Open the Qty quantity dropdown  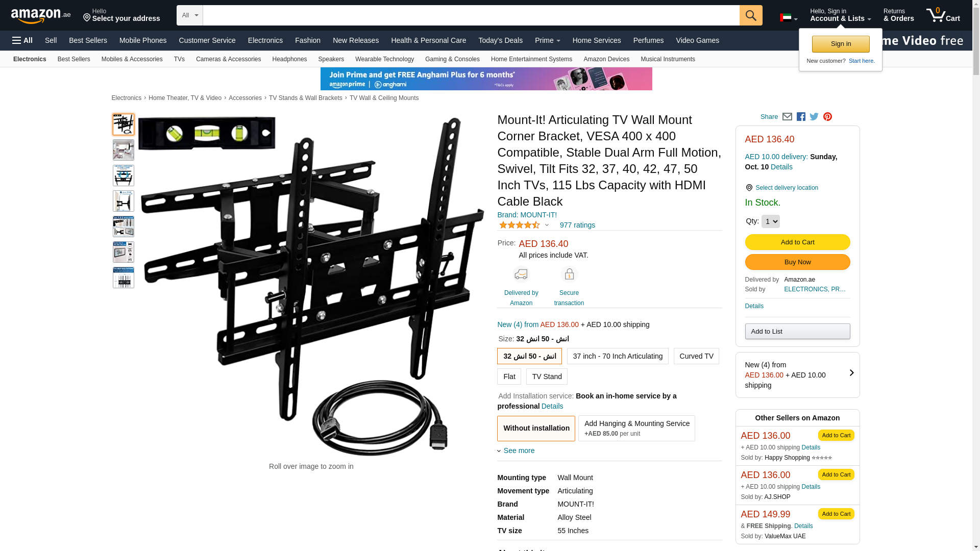tap(770, 221)
